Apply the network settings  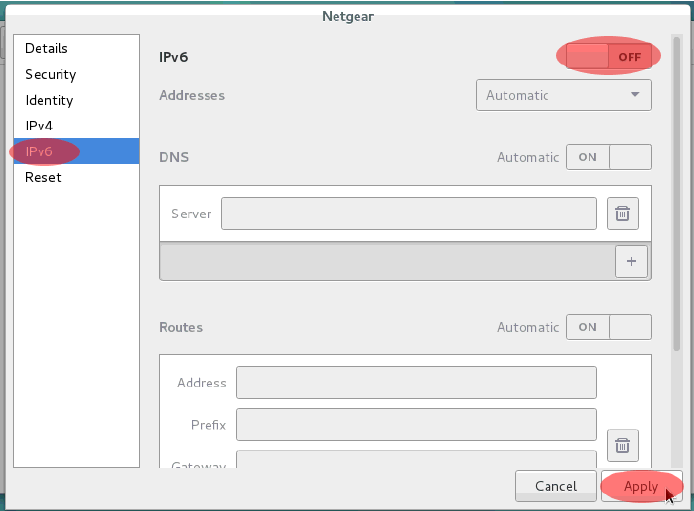click(641, 486)
